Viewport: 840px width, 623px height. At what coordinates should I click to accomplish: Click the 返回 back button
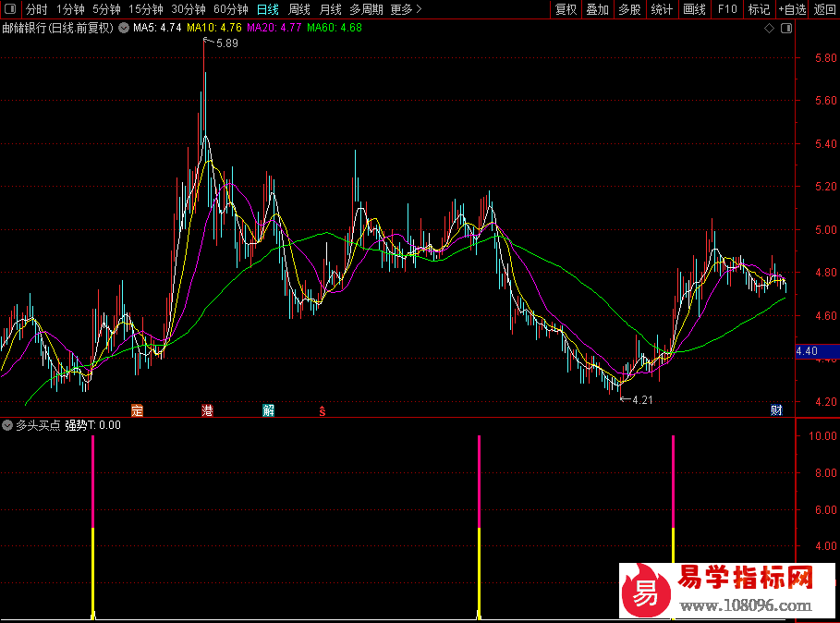pos(824,9)
